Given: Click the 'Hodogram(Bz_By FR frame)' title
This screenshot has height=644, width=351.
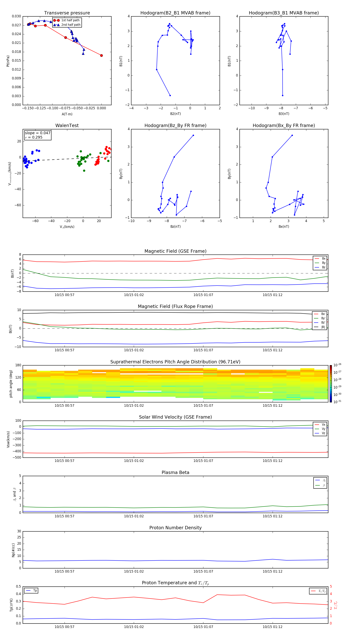Looking at the screenshot, I should [x=175, y=125].
